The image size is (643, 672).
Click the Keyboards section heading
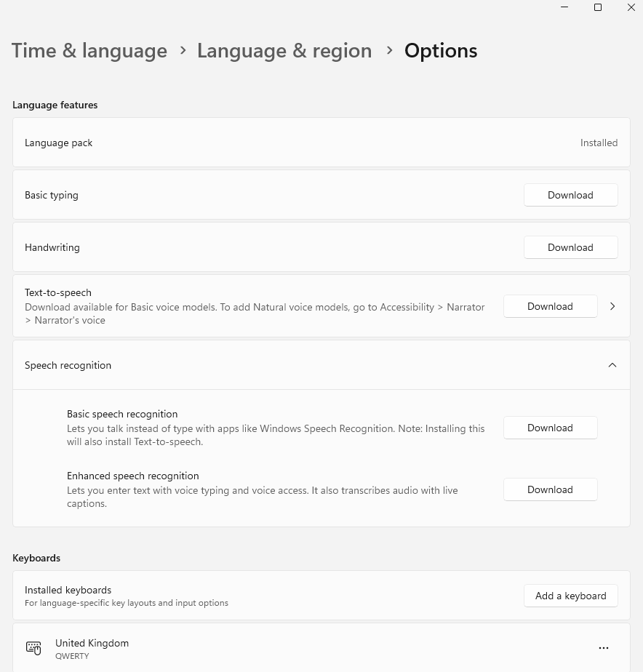pyautogui.click(x=36, y=558)
